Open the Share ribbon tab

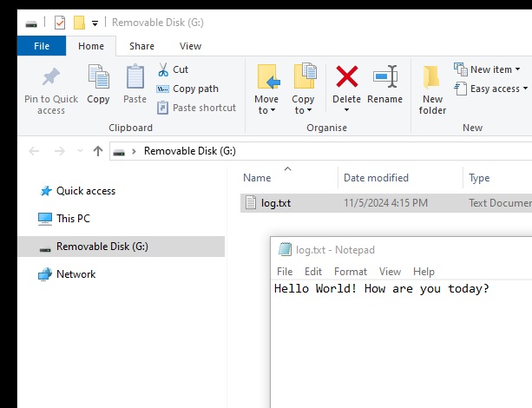141,46
